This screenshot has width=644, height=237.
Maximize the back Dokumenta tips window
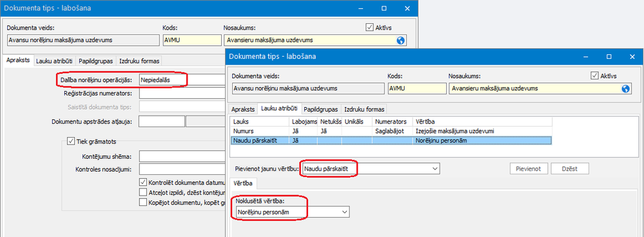click(x=384, y=8)
